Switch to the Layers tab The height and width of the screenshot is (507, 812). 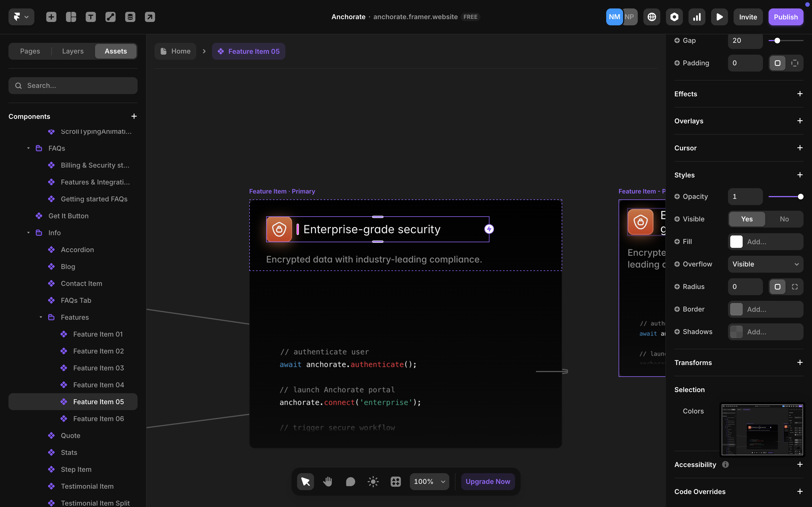[x=73, y=51]
